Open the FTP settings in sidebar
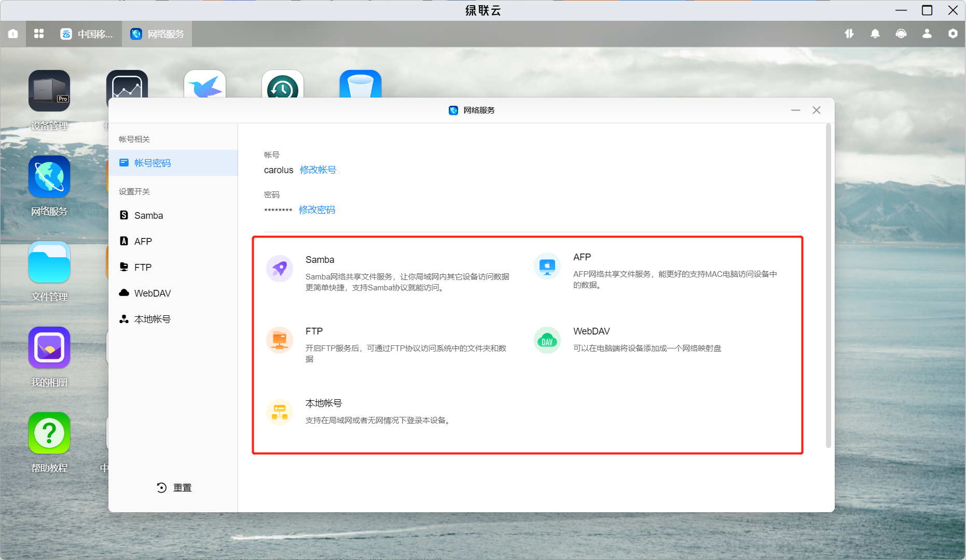The image size is (966, 560). point(143,267)
